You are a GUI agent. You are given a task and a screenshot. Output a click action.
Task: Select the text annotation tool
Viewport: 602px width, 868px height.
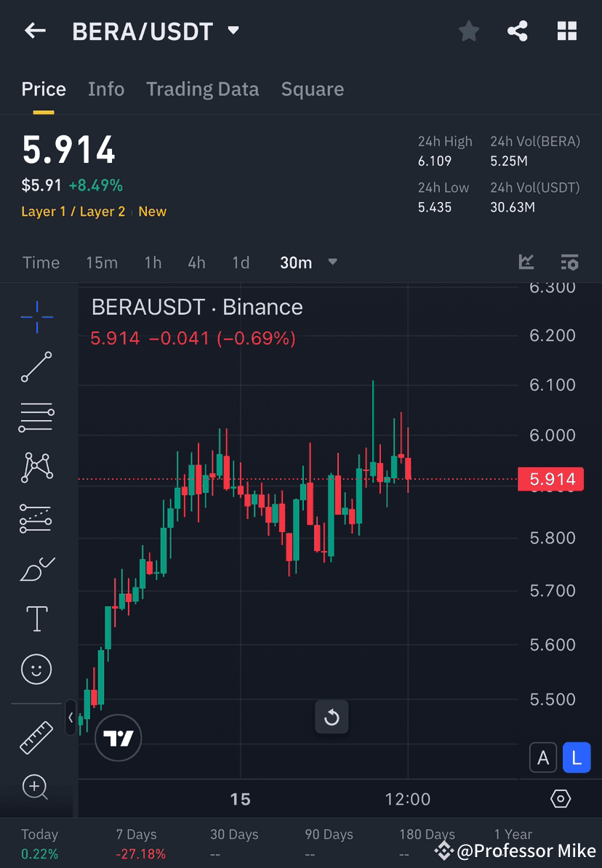pyautogui.click(x=36, y=619)
